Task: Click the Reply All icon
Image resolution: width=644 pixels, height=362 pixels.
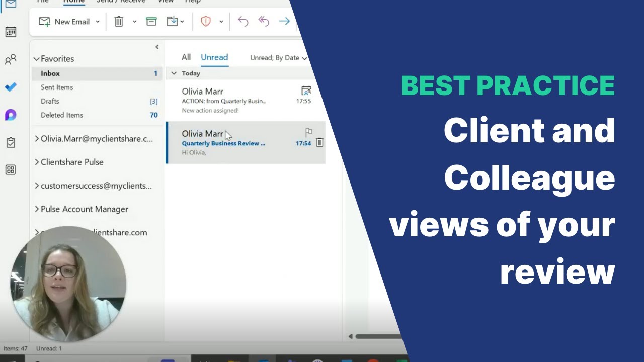Action: tap(264, 22)
